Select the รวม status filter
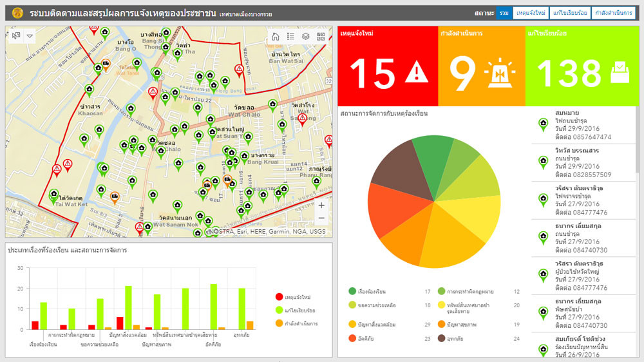This screenshot has height=362, width=644. pyautogui.click(x=504, y=13)
